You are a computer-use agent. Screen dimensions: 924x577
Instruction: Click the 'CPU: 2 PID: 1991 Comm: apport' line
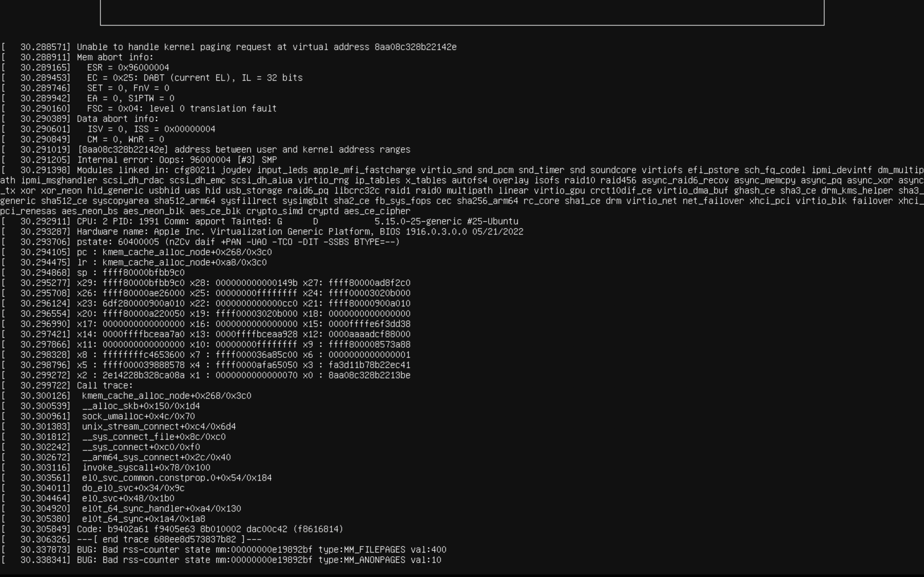[297, 222]
